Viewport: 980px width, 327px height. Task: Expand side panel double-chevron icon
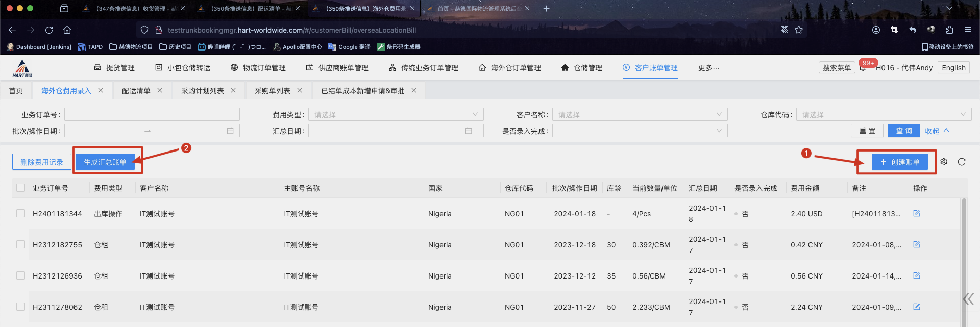pos(968,299)
